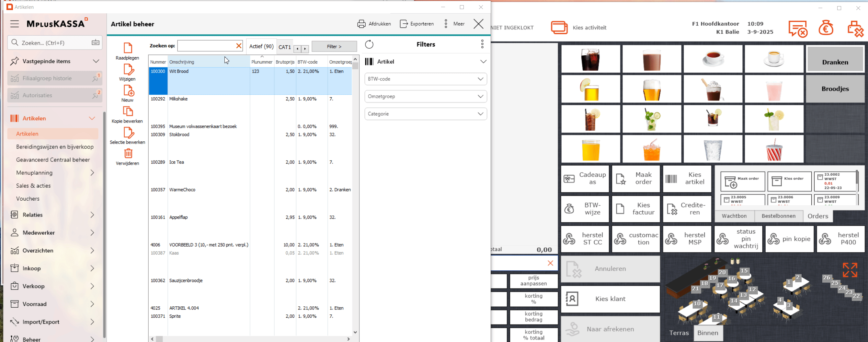Open the hamburger menu in MplusKASSA

click(x=15, y=24)
